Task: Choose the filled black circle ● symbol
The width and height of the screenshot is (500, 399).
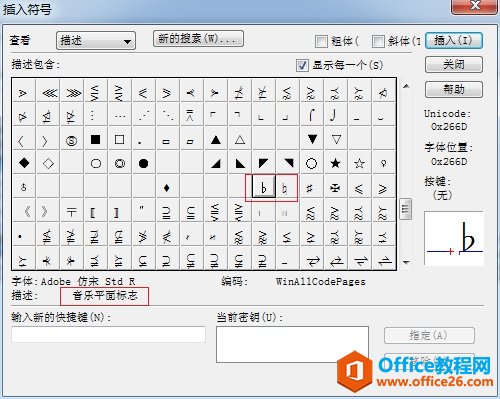Action: tap(144, 163)
